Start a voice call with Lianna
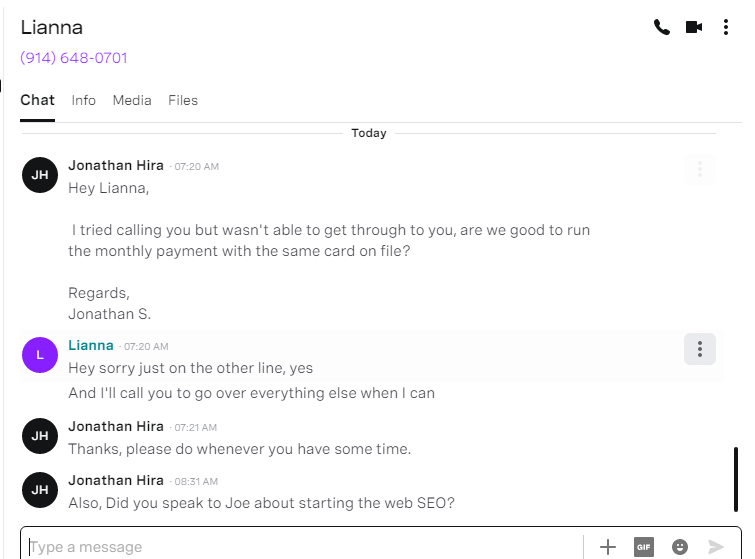 (662, 27)
